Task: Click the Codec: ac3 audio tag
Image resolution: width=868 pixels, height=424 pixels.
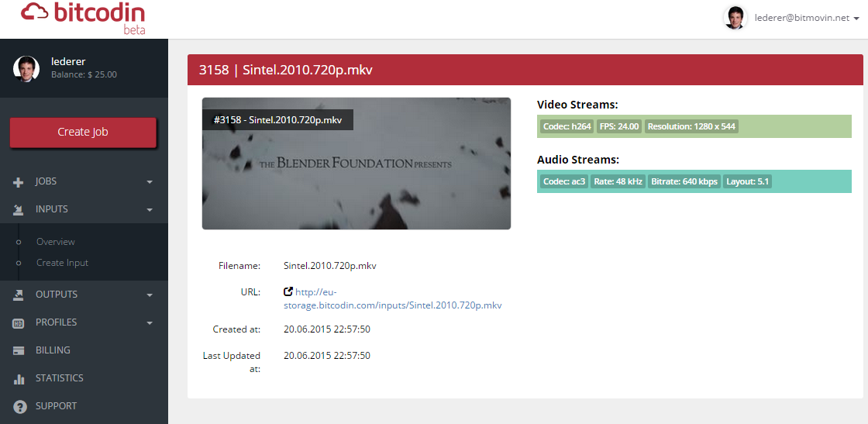Action: tap(564, 181)
